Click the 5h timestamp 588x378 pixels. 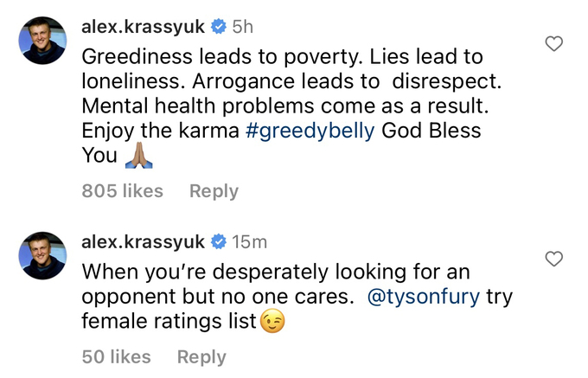pos(243,27)
